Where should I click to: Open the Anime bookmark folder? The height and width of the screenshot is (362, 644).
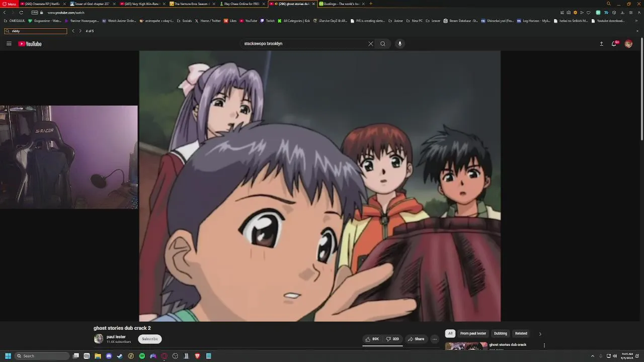tap(395, 21)
